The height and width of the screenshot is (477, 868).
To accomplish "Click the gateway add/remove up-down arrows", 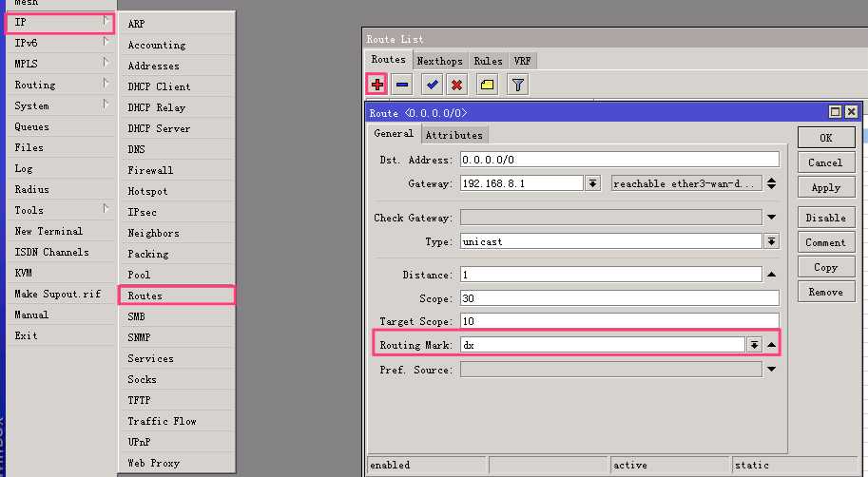I will point(771,183).
